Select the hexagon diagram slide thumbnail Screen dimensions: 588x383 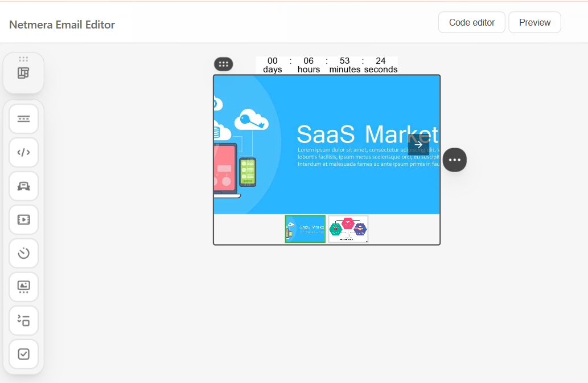(348, 229)
